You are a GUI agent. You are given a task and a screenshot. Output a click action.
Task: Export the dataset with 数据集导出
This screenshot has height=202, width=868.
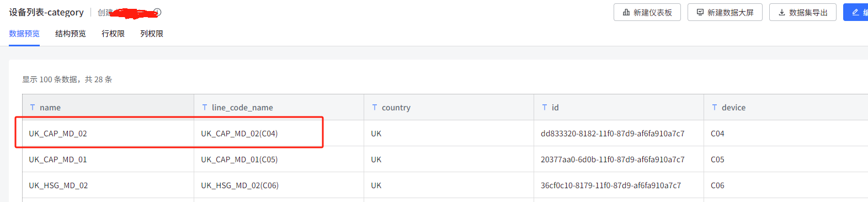click(803, 12)
